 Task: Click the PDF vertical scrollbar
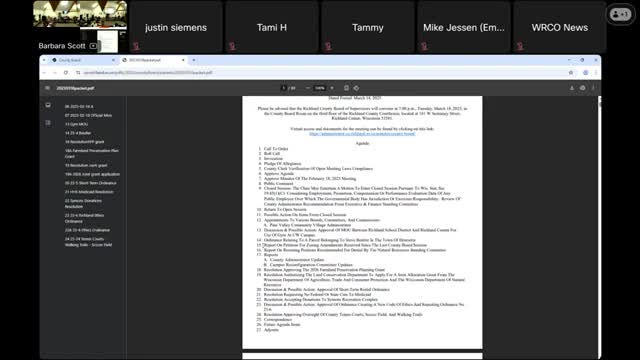599,227
